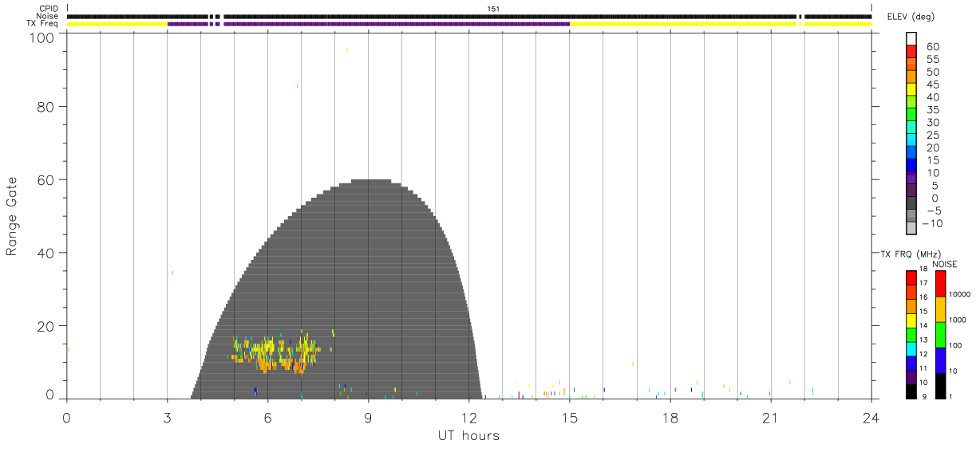Click the red top swatch of NOISE colorbar
The height and width of the screenshot is (452, 980).
(941, 284)
